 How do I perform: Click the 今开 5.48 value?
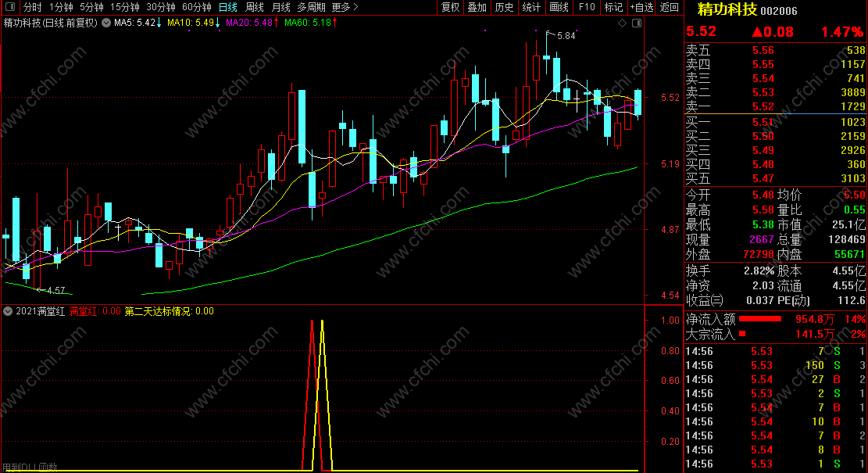click(763, 195)
